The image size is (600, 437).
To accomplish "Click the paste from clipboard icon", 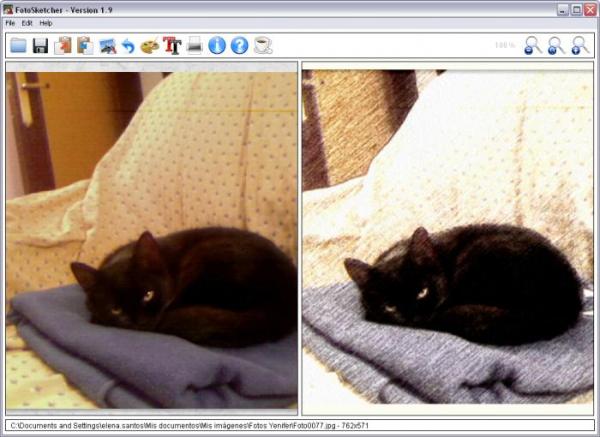I will click(84, 45).
